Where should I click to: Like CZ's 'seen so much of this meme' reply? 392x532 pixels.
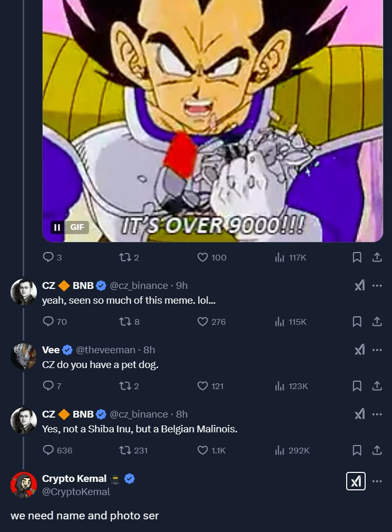click(x=203, y=322)
